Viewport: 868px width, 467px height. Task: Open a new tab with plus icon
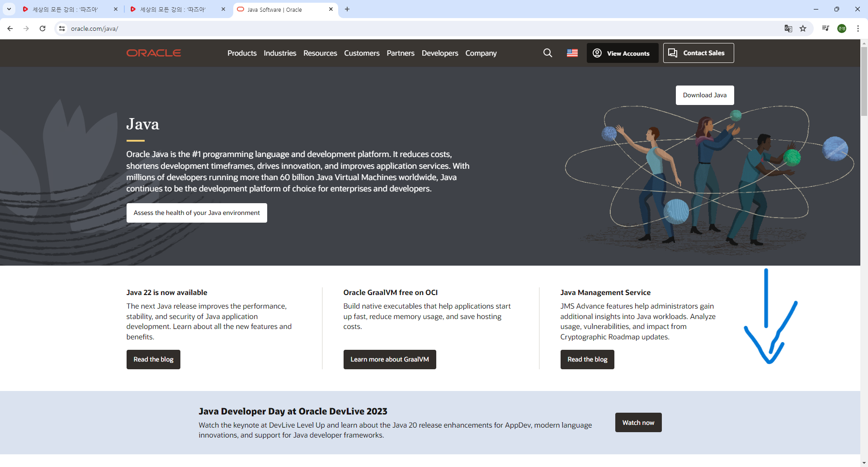coord(347,9)
